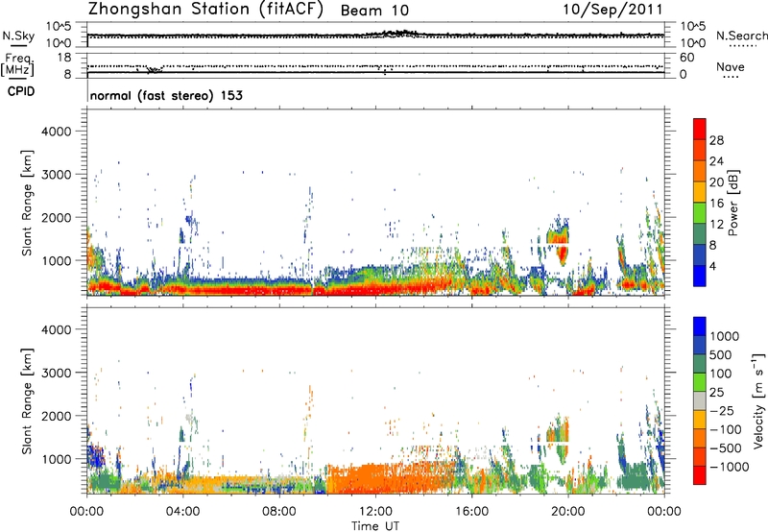The width and height of the screenshot is (768, 532).
Task: Click the 'Time UT' axis title
Action: click(375, 526)
